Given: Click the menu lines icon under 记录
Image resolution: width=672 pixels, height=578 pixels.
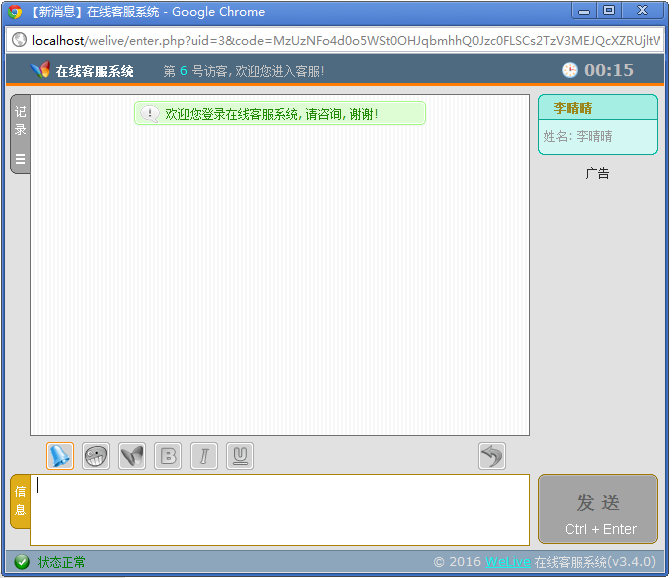Looking at the screenshot, I should [20, 159].
